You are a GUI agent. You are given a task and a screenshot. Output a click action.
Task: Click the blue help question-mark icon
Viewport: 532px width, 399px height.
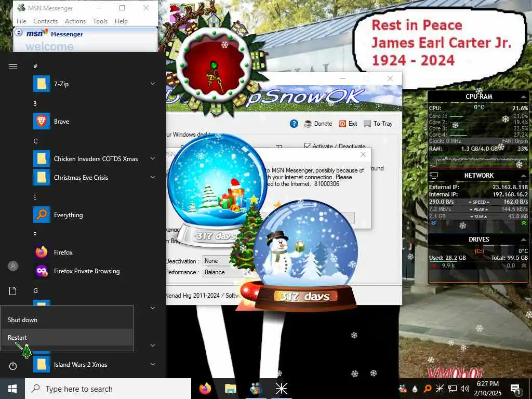coord(294,124)
